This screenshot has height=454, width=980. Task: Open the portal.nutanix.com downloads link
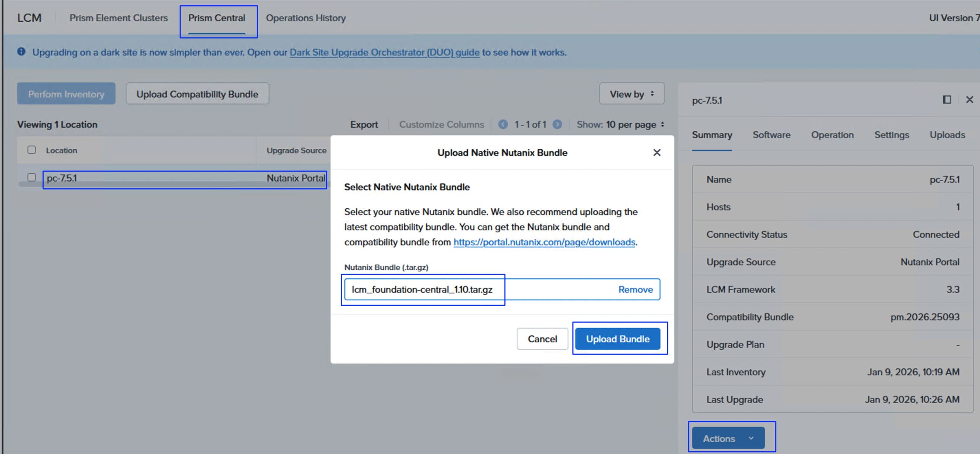(x=544, y=242)
